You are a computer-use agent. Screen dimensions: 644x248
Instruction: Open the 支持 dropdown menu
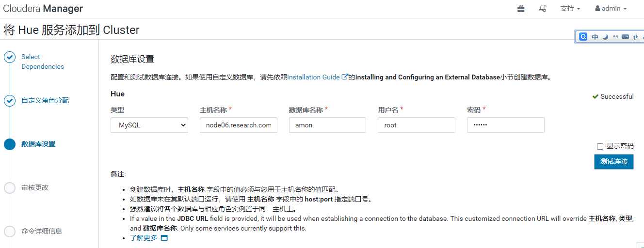pos(570,9)
